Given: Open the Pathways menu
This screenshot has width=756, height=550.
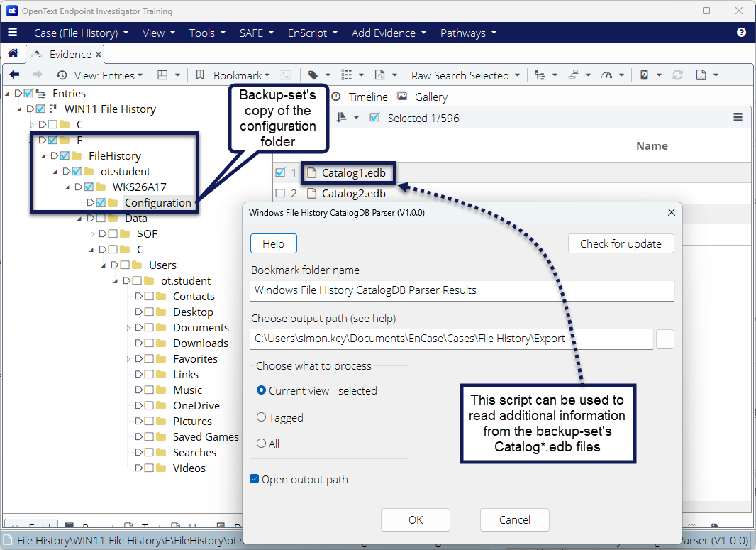Looking at the screenshot, I should coord(468,33).
